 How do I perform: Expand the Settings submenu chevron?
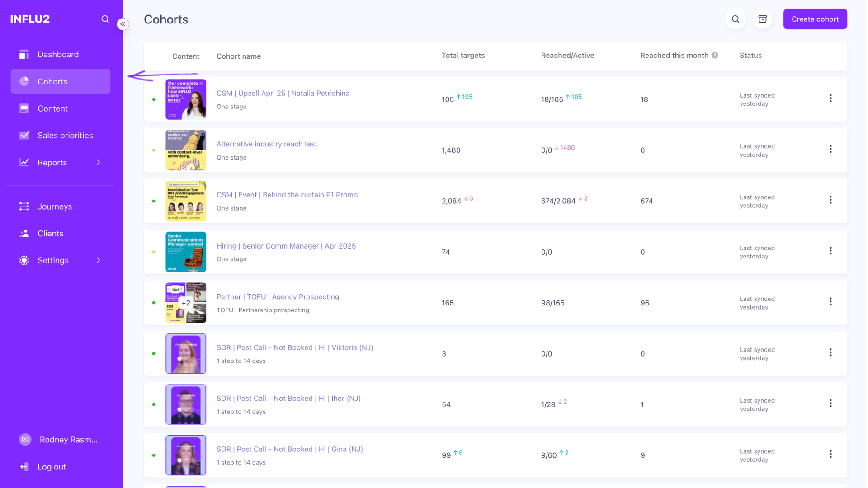(98, 260)
